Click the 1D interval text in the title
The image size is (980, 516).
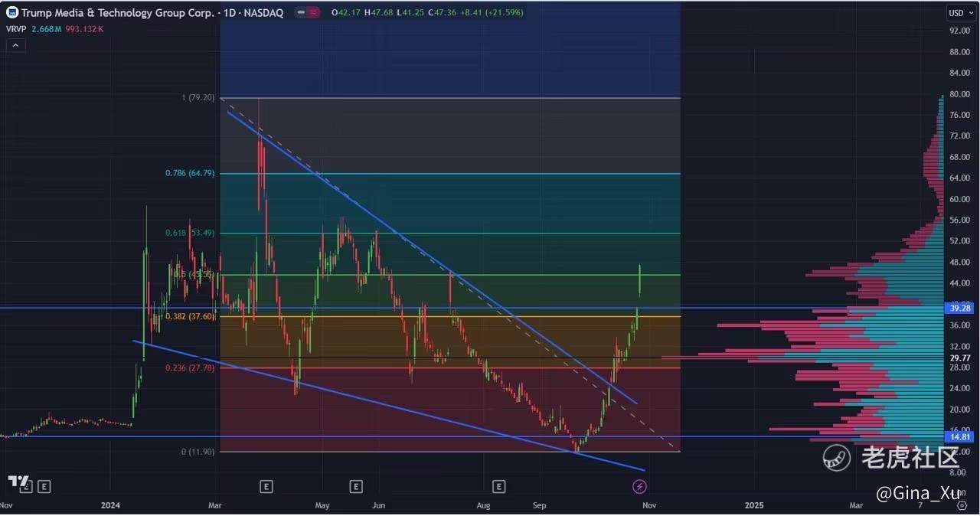pos(228,13)
